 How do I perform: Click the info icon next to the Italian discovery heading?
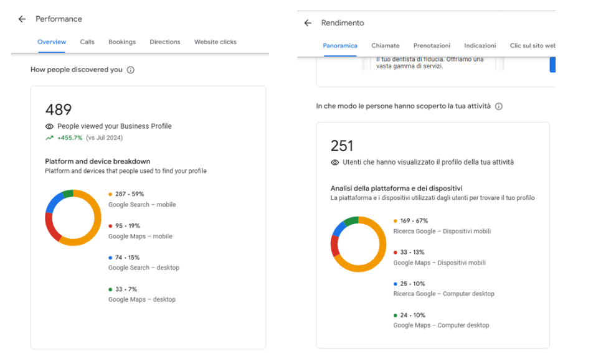tap(498, 106)
